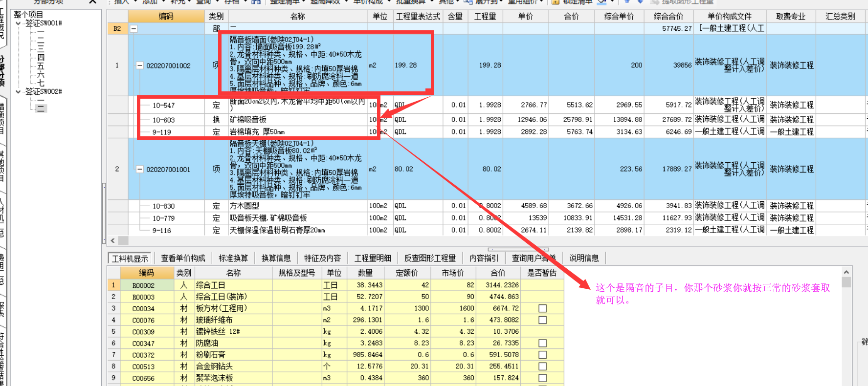
Task: Tick 是否暂估 checkbox for 合金钢钻头
Action: [542, 366]
